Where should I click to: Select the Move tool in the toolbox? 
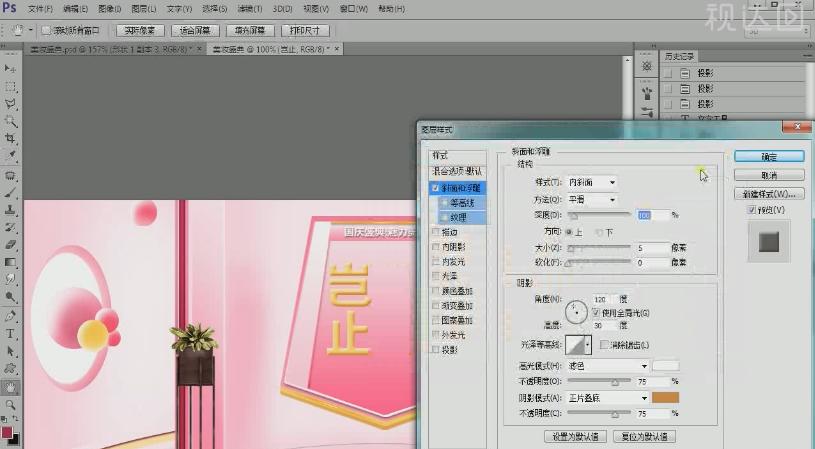click(9, 68)
